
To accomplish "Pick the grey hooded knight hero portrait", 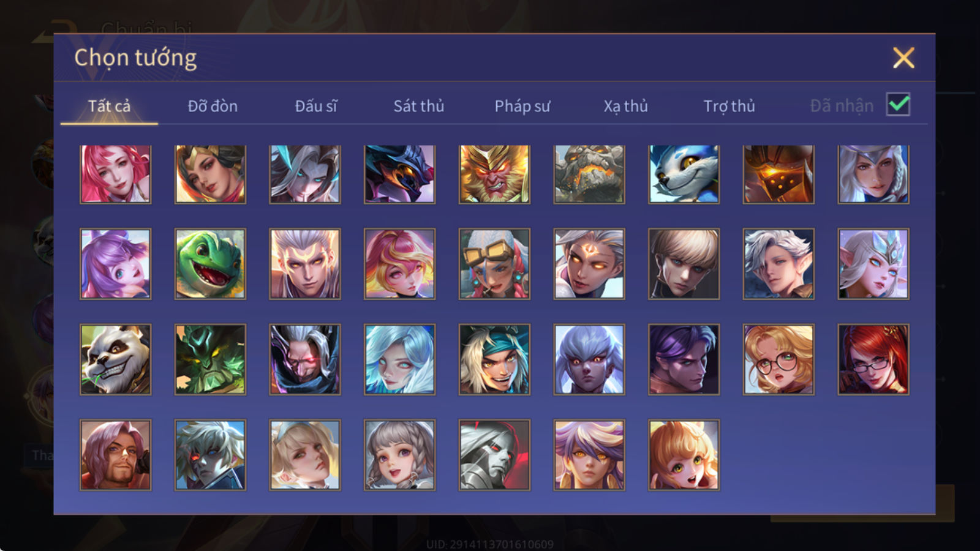I will click(494, 455).
